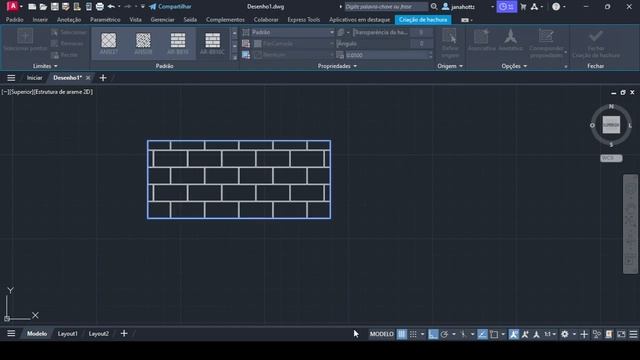640x360 pixels.
Task: Switch to the Layout2 tab
Action: coord(98,333)
